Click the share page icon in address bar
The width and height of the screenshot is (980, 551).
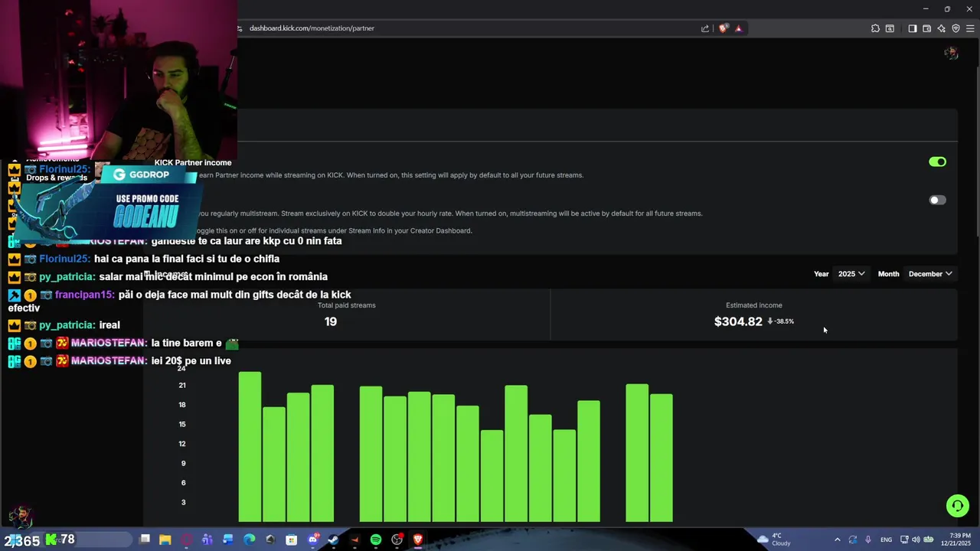point(705,28)
